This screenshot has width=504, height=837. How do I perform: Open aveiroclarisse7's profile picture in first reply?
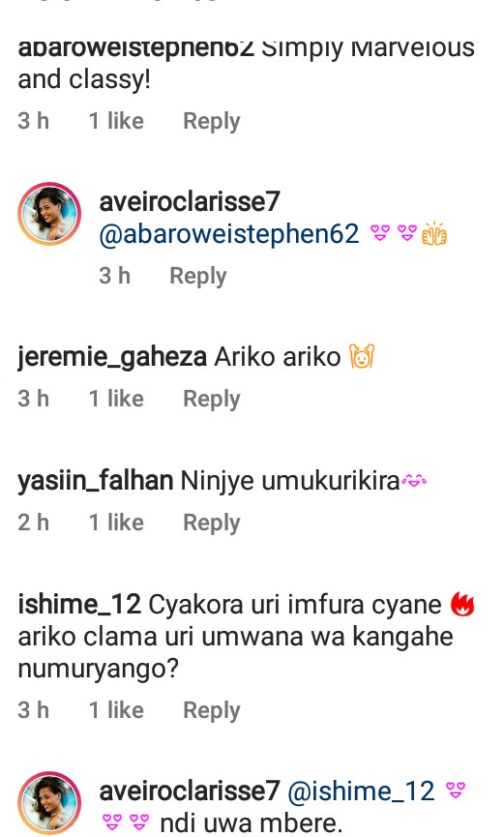pyautogui.click(x=49, y=214)
